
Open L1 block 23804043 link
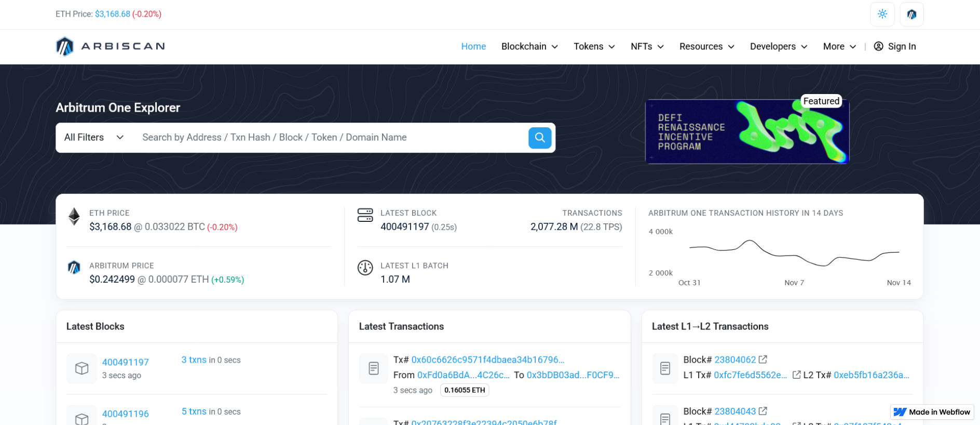tap(735, 411)
